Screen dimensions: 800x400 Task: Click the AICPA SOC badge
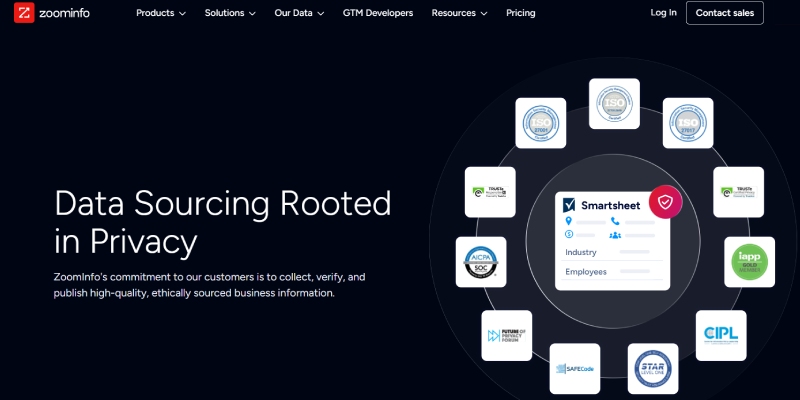point(481,262)
